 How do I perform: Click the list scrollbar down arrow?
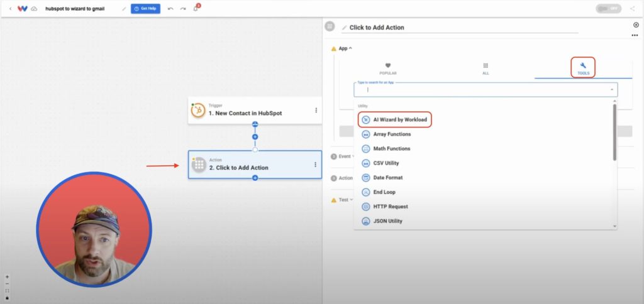coord(614,226)
